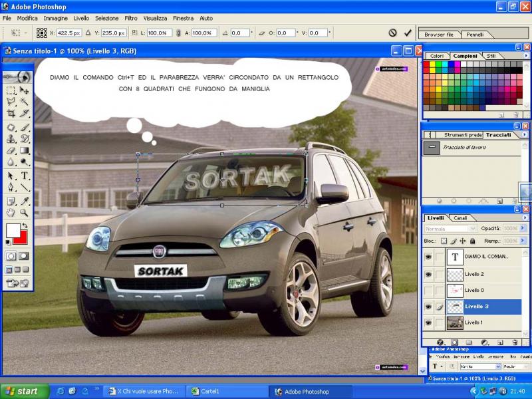Activate the Notes tool

(11, 201)
